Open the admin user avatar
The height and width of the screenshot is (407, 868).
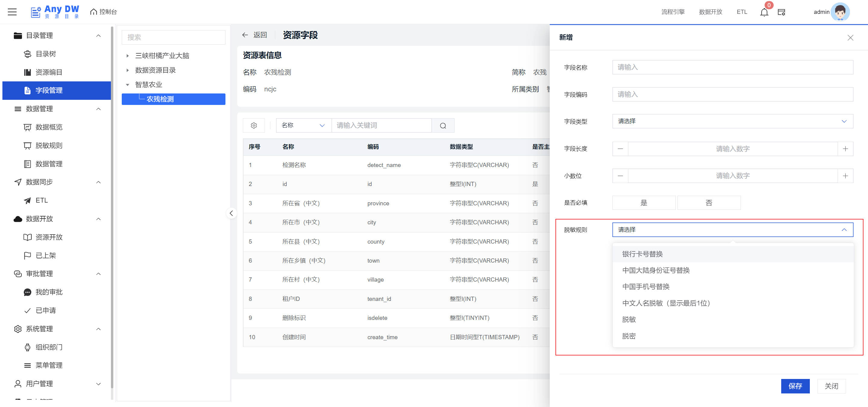(x=840, y=12)
